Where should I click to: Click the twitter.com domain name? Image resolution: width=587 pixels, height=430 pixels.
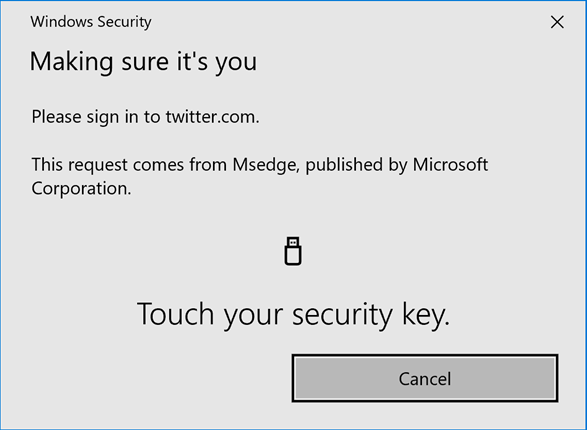point(212,117)
